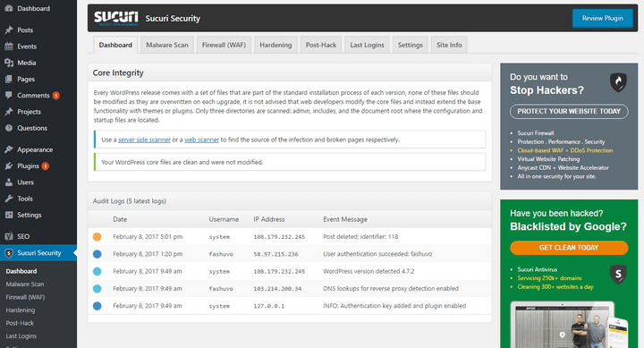Image resolution: width=644 pixels, height=348 pixels.
Task: Click the Dashboard gauge icon in sidebar
Action: point(9,8)
